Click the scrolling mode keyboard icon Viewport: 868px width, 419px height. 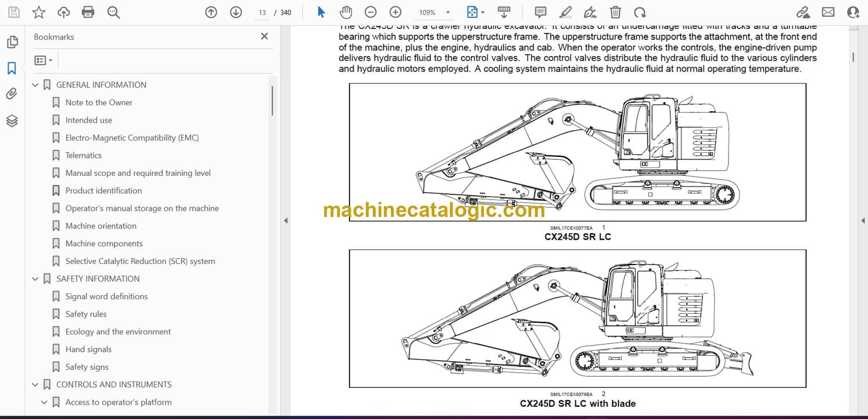(504, 12)
